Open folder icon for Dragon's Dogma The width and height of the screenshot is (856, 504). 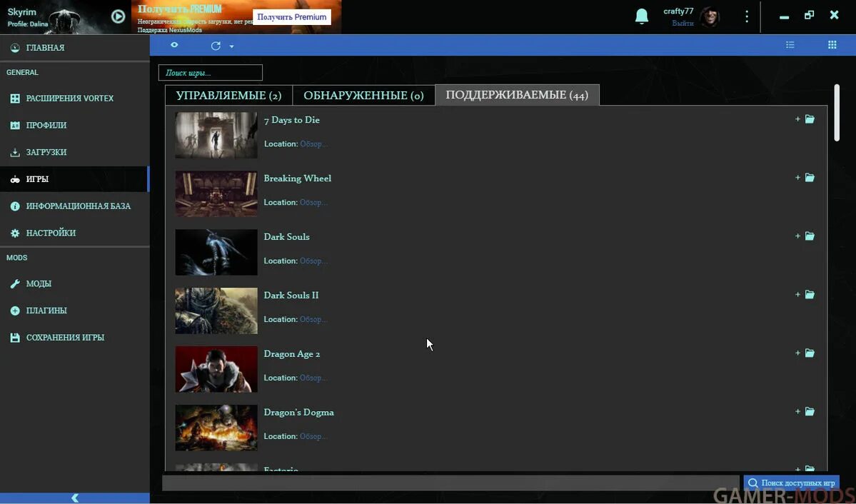click(x=810, y=411)
